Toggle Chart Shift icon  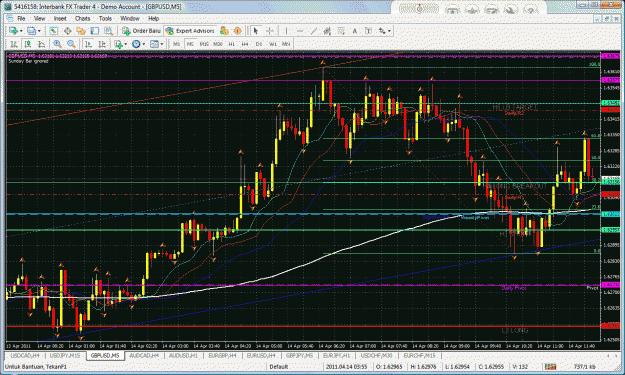click(x=102, y=44)
